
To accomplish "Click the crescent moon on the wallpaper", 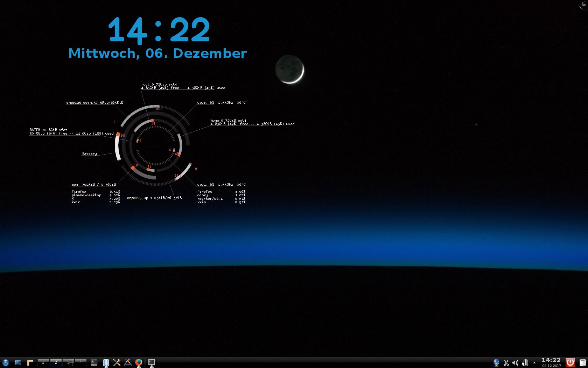I will pos(290,69).
